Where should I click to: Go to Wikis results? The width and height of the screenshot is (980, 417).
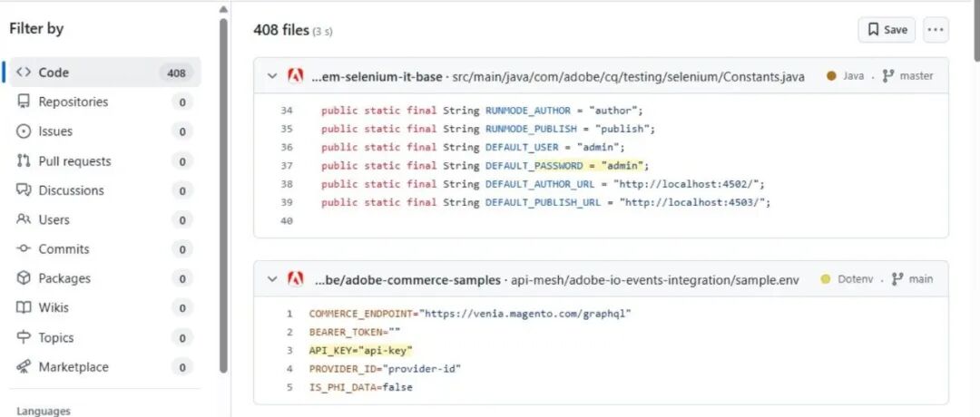pos(105,307)
